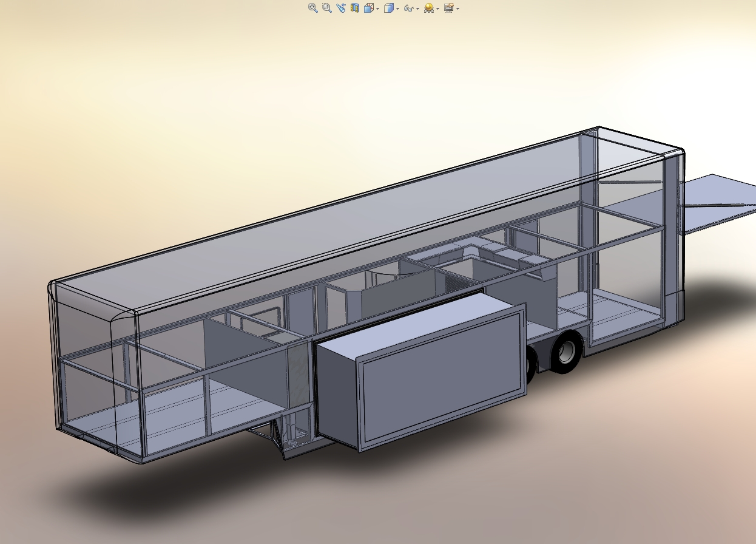The image size is (756, 544).
Task: Open the Hide/Show Items dropdown arrow
Action: pyautogui.click(x=417, y=8)
